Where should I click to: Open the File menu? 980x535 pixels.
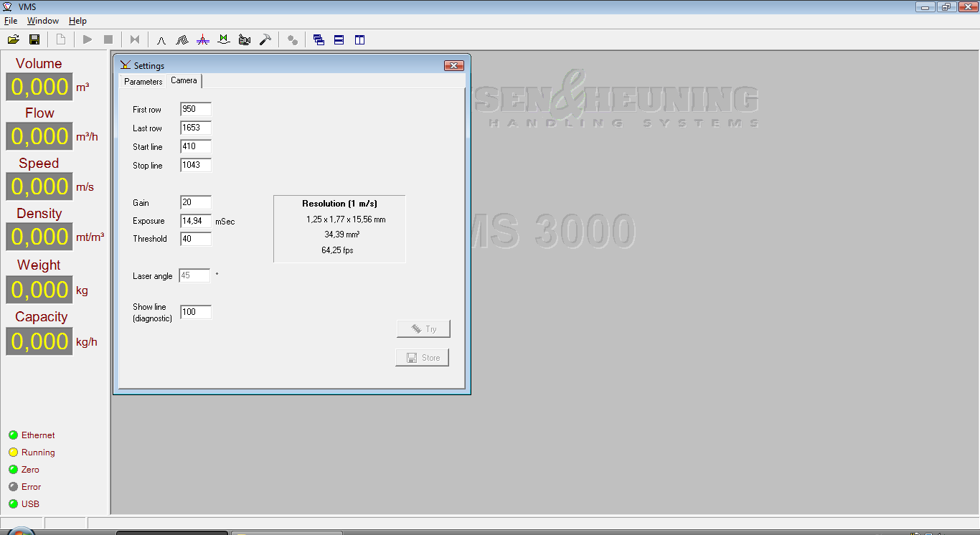coord(11,21)
